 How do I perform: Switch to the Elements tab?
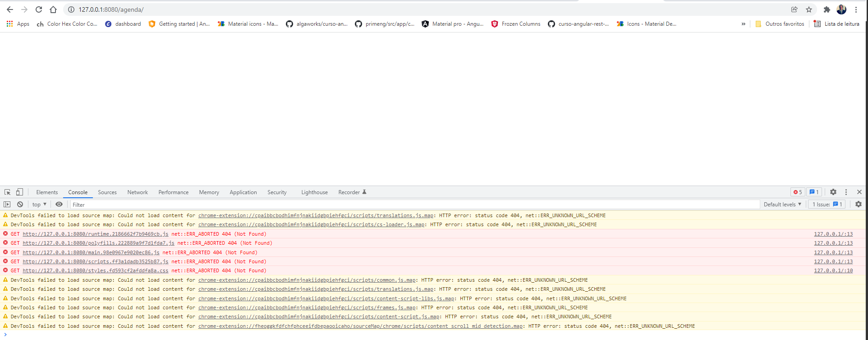[x=47, y=192]
